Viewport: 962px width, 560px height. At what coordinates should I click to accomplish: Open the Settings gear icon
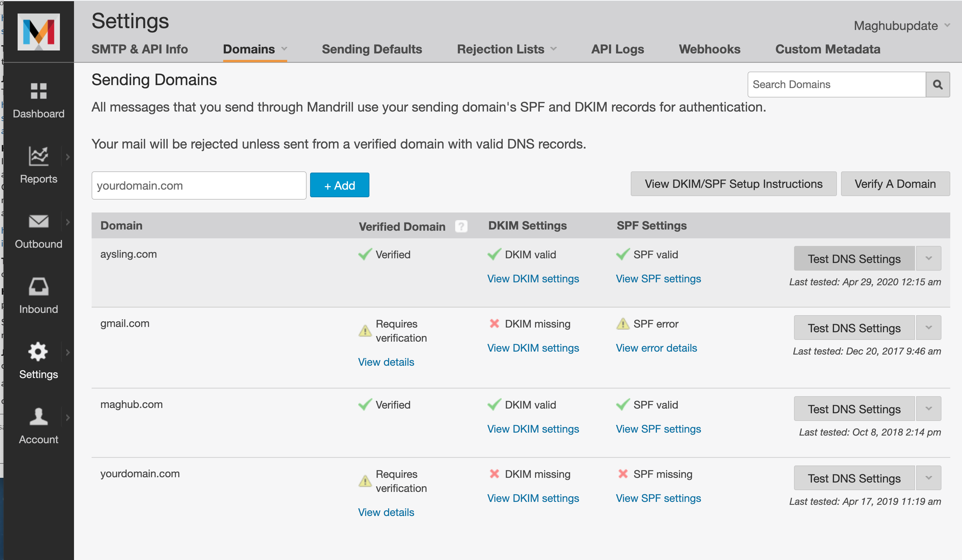(38, 352)
